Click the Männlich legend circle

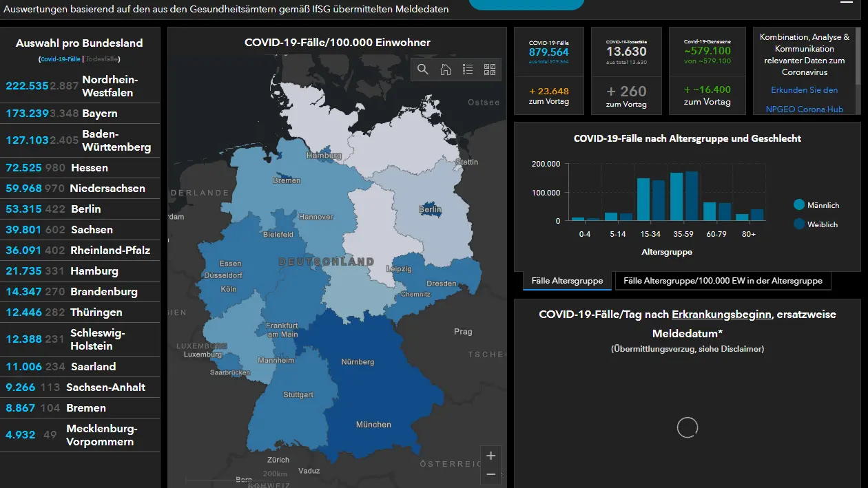(799, 205)
